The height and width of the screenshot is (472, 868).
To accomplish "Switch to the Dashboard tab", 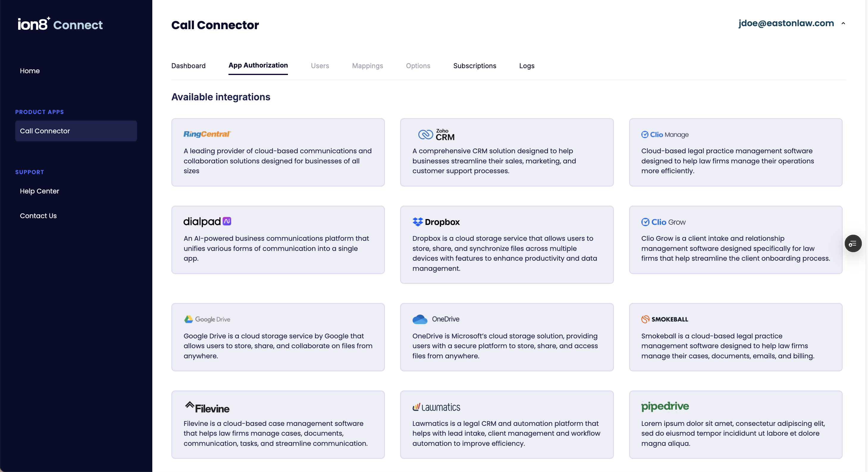I will (188, 66).
